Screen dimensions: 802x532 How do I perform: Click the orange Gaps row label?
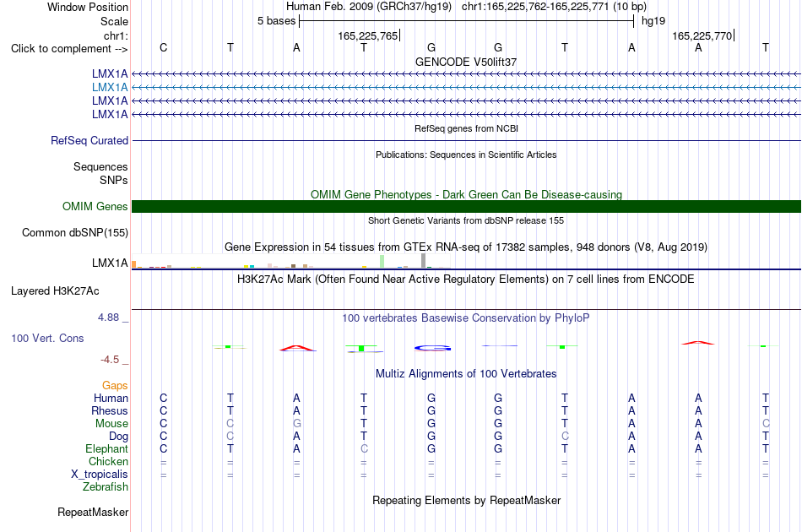(115, 386)
